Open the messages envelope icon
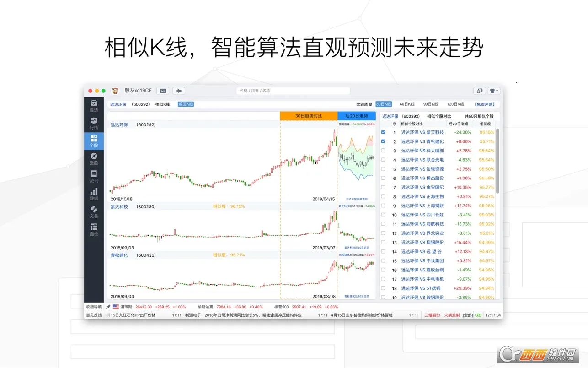Viewport: 588px width, 368px height. (163, 91)
